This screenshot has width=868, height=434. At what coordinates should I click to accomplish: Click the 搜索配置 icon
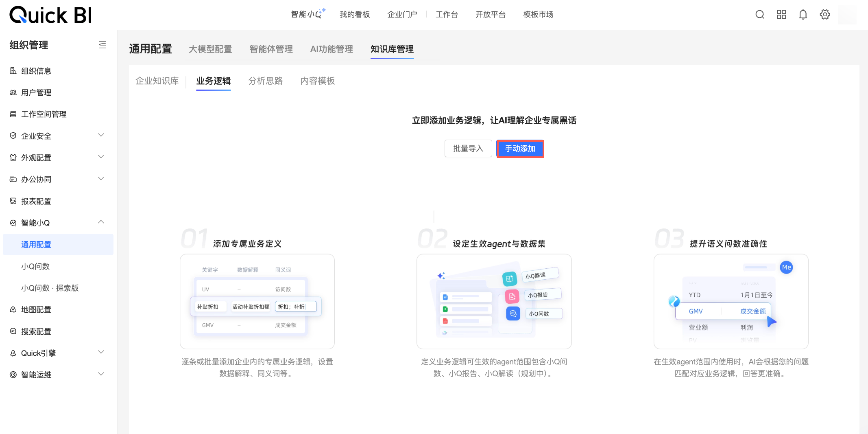(x=13, y=331)
